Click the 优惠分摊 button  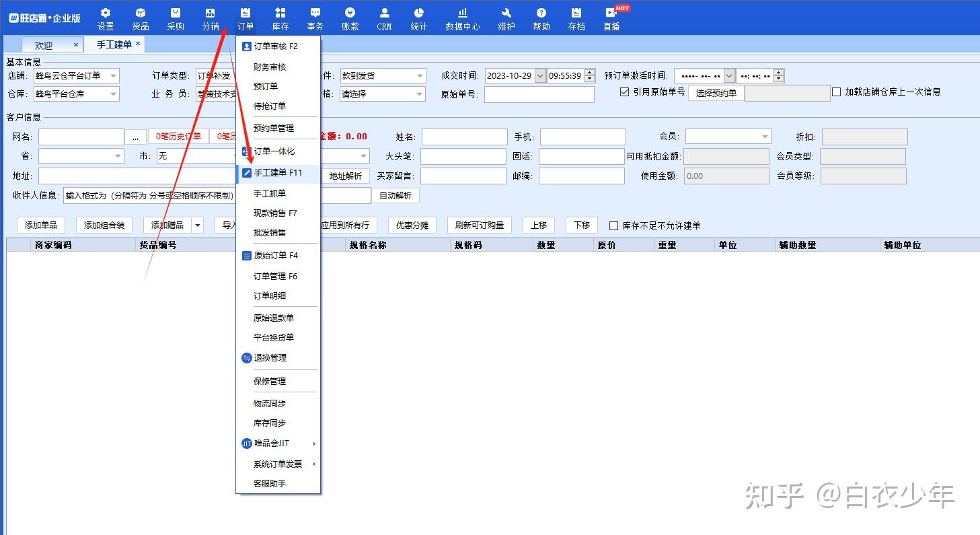[412, 225]
